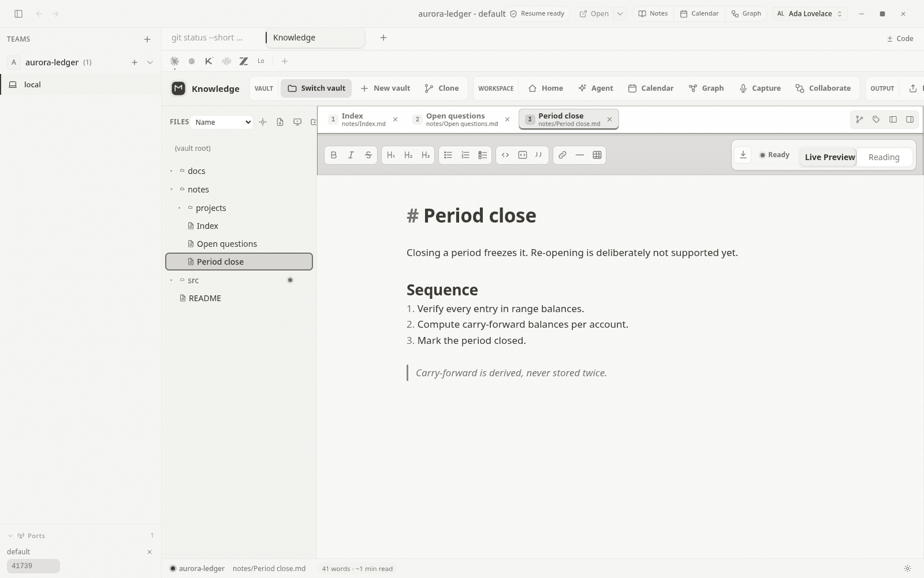Screen dimensions: 924x578
Task: Click the new note icon in Files
Action: coord(280,122)
